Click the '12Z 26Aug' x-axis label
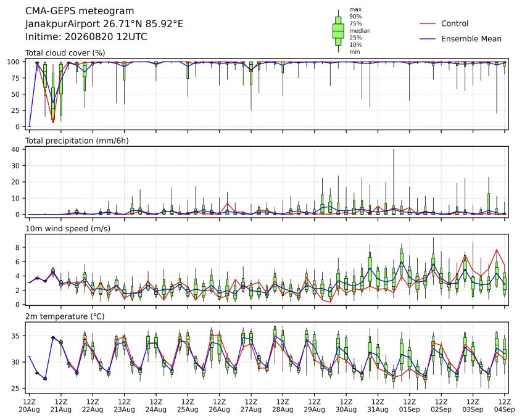This screenshot has width=522, height=420. tap(219, 406)
